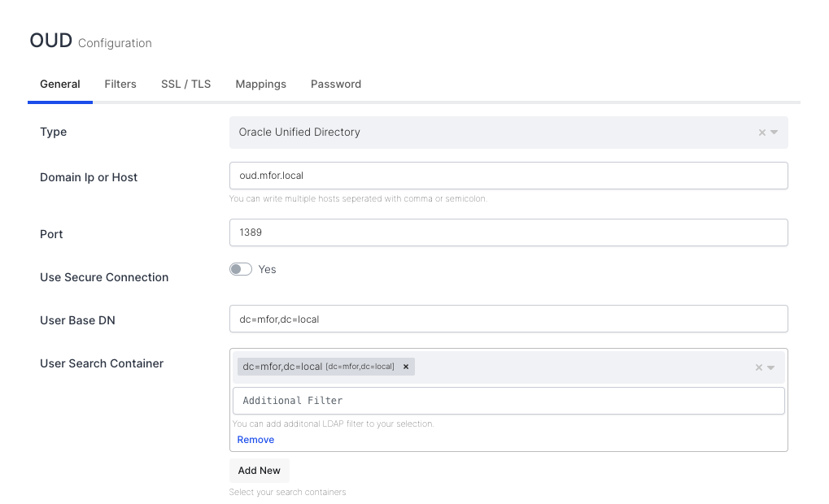Open the Type selection box

pos(488,132)
